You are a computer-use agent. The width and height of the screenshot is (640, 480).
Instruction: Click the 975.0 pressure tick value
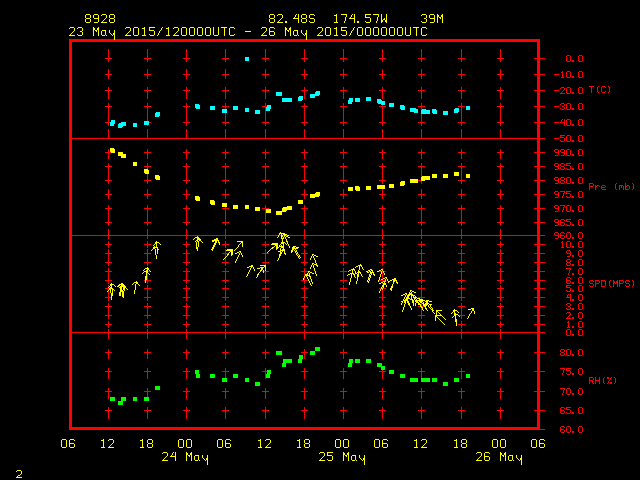pos(569,195)
